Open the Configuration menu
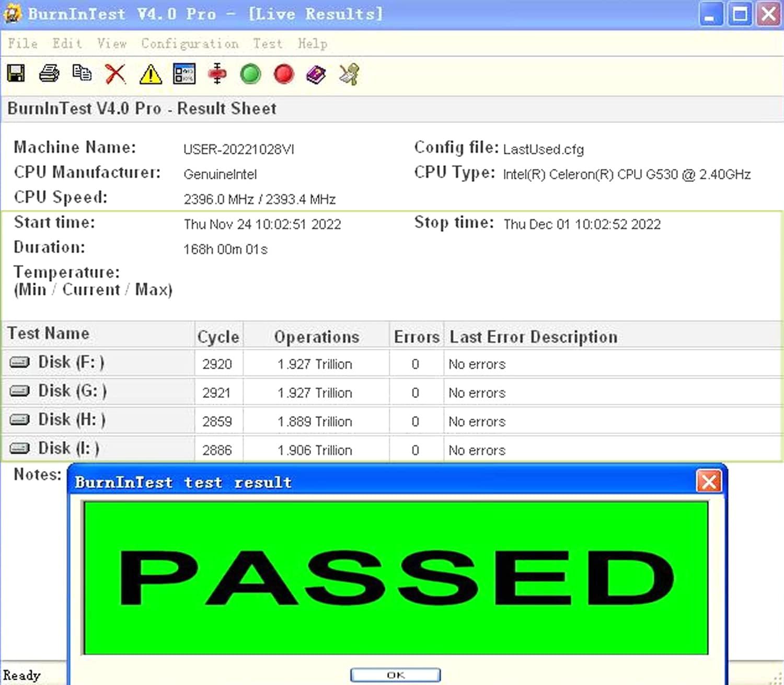The height and width of the screenshot is (685, 784). [190, 43]
